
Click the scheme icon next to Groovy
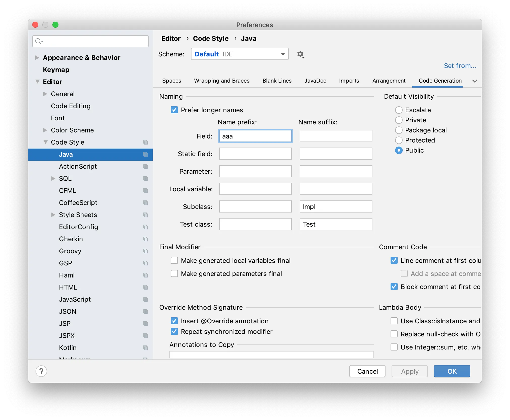(x=145, y=251)
